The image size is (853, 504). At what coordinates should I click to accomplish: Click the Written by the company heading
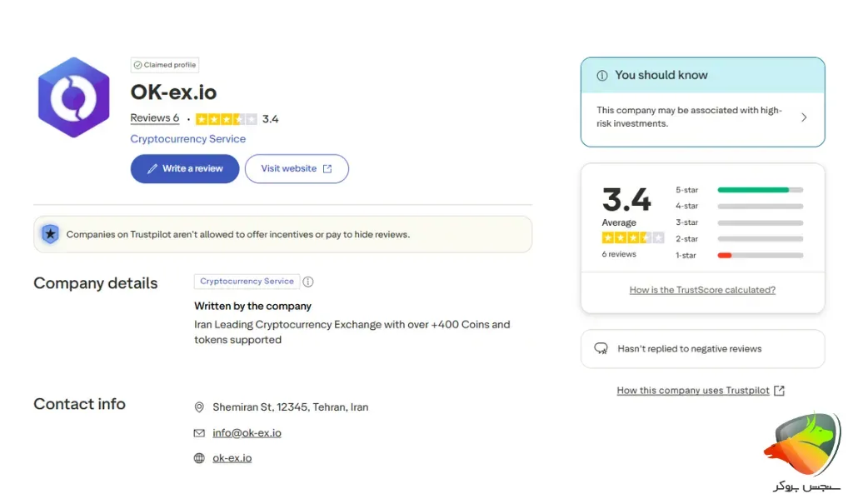tap(252, 307)
